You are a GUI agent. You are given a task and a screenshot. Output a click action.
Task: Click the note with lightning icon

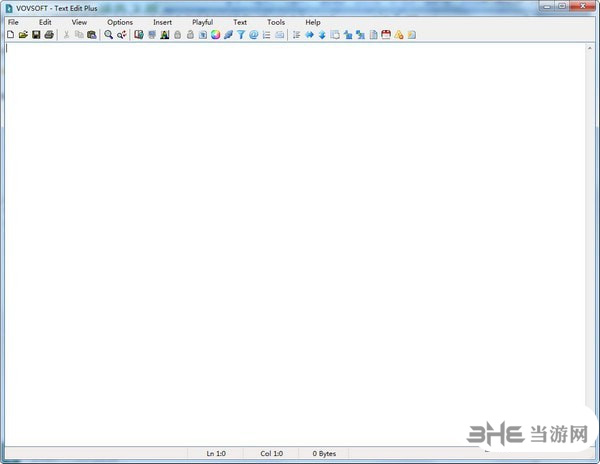pos(411,35)
